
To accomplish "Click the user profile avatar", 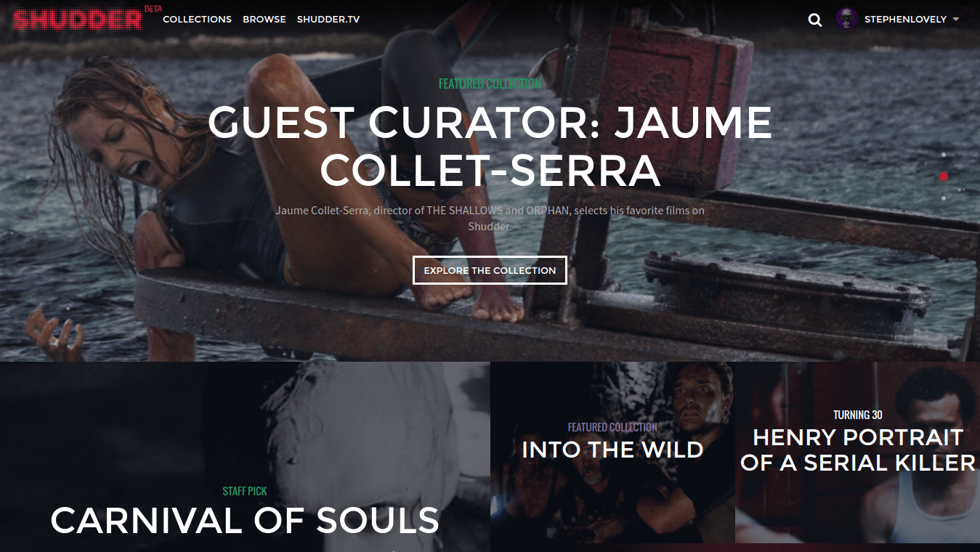I will (847, 19).
